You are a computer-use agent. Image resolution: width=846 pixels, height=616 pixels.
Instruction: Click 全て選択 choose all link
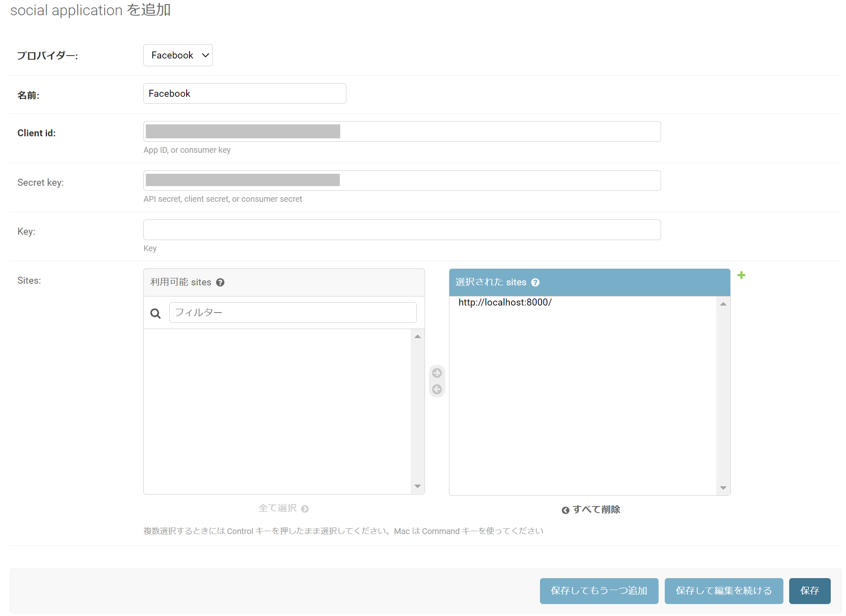coord(283,509)
